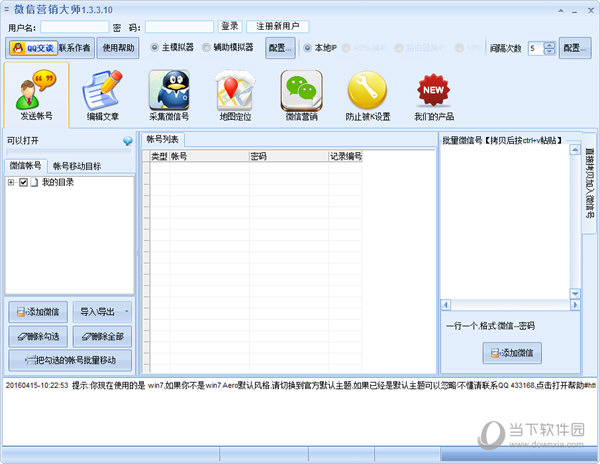Toggle the 我的目录 checkbox

click(23, 182)
